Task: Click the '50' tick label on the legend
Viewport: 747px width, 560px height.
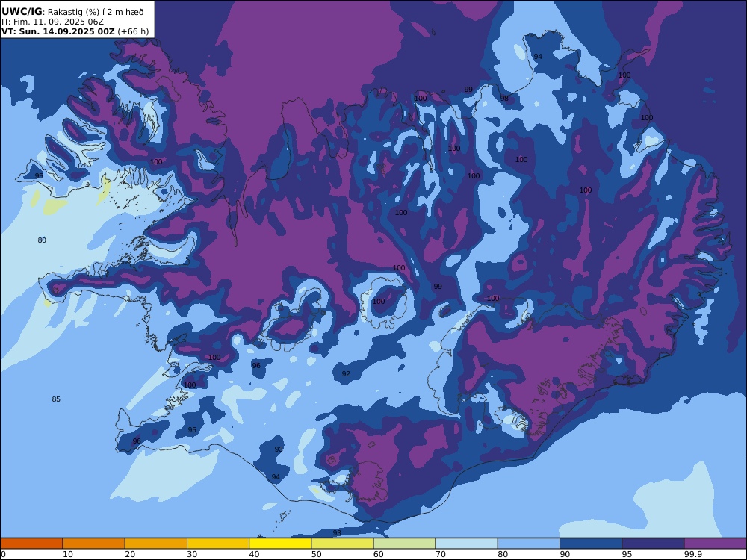Action: click(316, 554)
